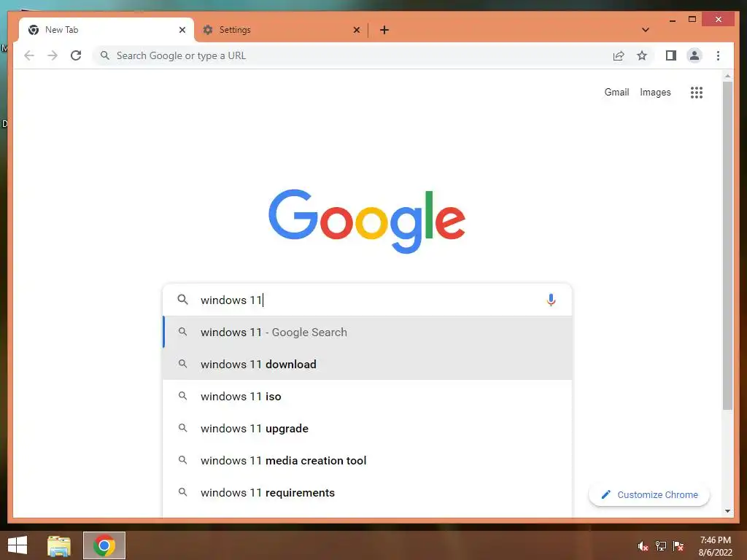The width and height of the screenshot is (747, 560).
Task: Bookmark this tab with the star icon
Action: click(642, 55)
